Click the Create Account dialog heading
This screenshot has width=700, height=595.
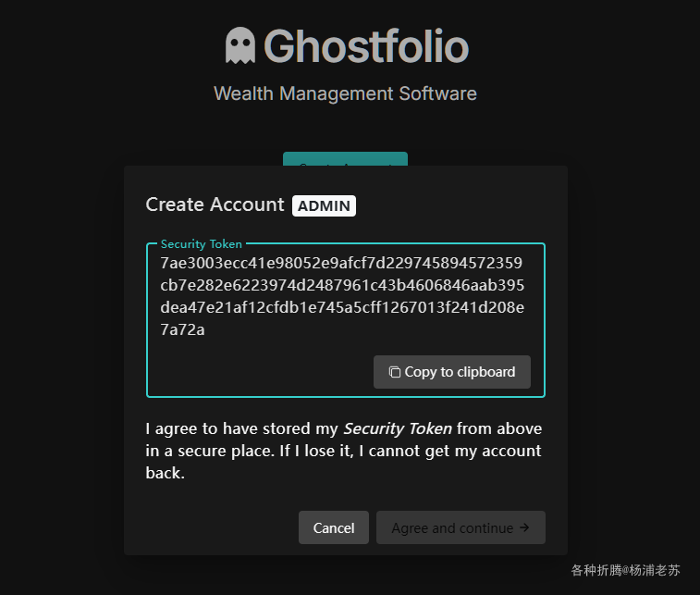(215, 205)
